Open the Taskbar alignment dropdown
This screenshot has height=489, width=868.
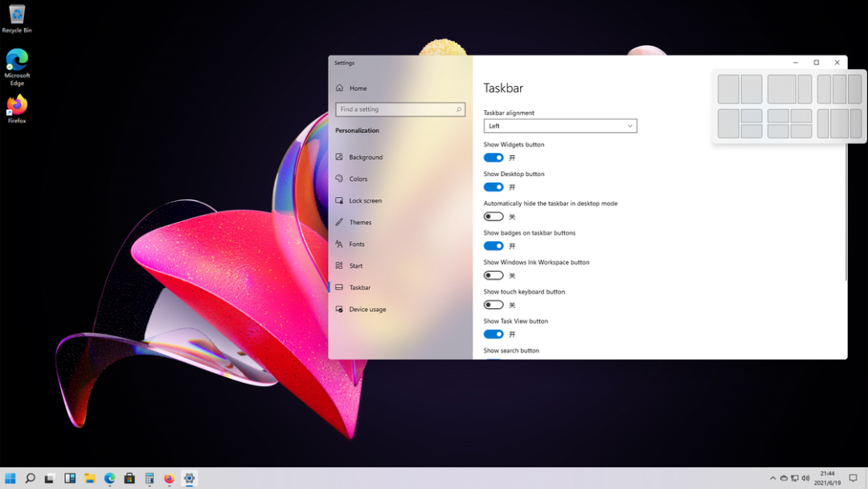[560, 126]
